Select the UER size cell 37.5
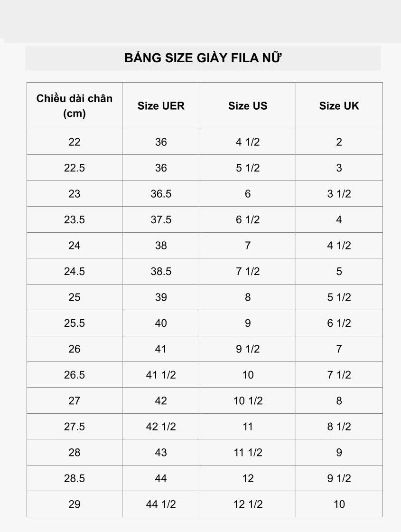 tap(161, 219)
